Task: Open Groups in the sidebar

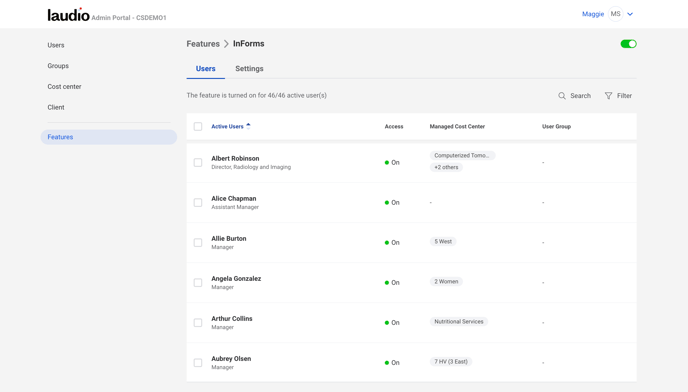Action: [58, 66]
